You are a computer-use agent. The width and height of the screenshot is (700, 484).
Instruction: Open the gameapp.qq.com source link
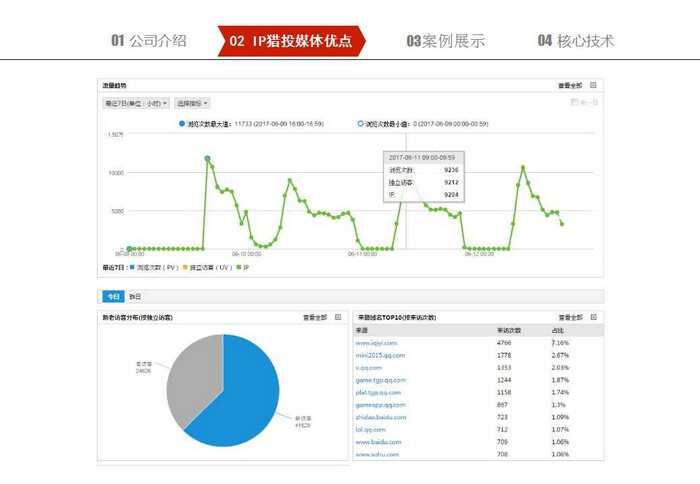coord(380,405)
